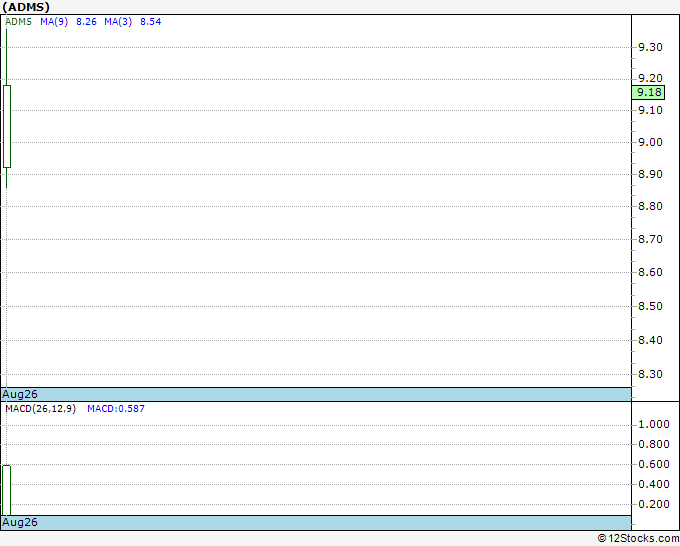Click the 0.600 MACD axis label

(x=654, y=464)
